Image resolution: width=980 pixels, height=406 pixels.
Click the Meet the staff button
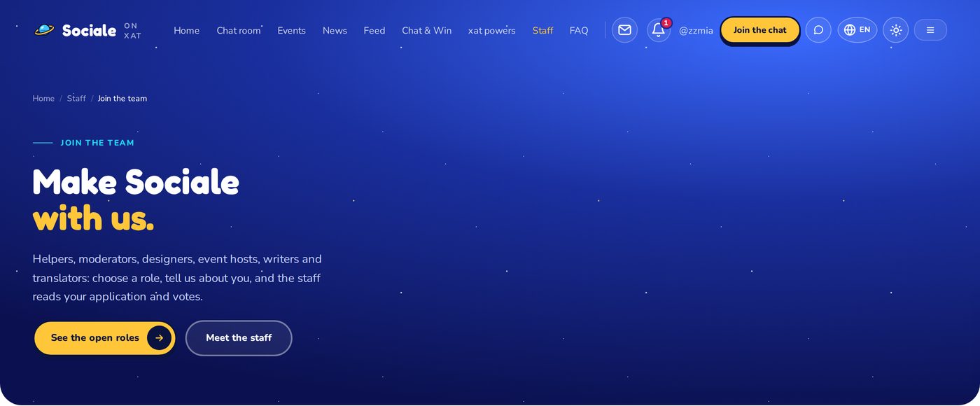point(239,338)
